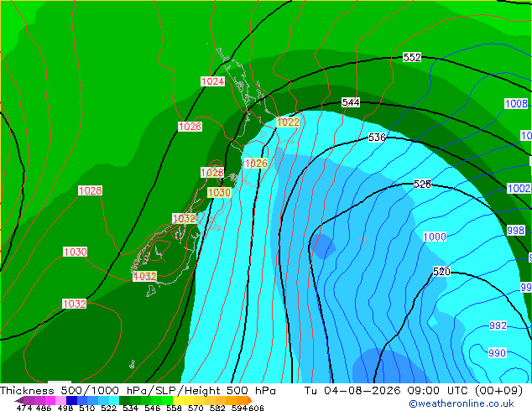Select the 1022 isobar label
Viewport: 532px width, 411px height.
pyautogui.click(x=288, y=122)
